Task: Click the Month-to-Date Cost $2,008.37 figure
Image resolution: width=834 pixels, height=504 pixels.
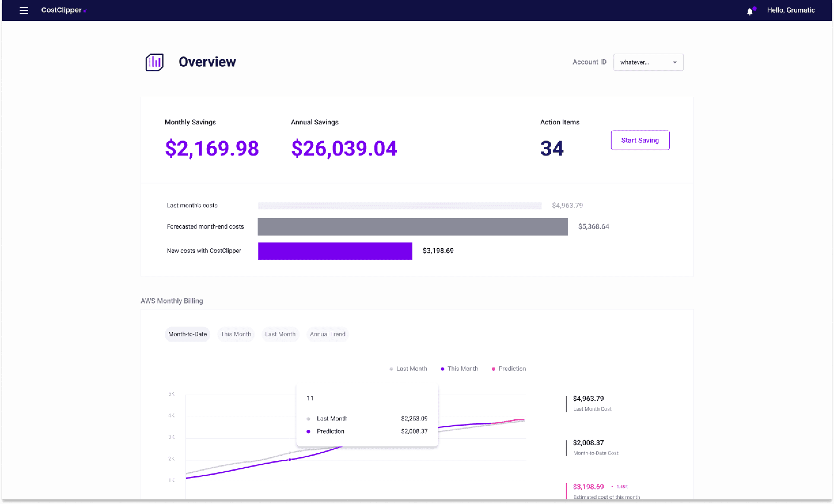Action: pyautogui.click(x=588, y=443)
